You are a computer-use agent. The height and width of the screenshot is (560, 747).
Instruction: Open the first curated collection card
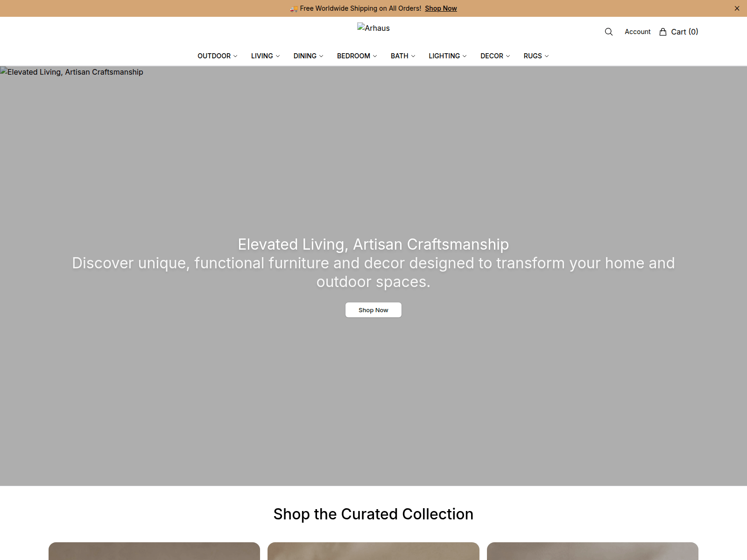click(x=154, y=551)
